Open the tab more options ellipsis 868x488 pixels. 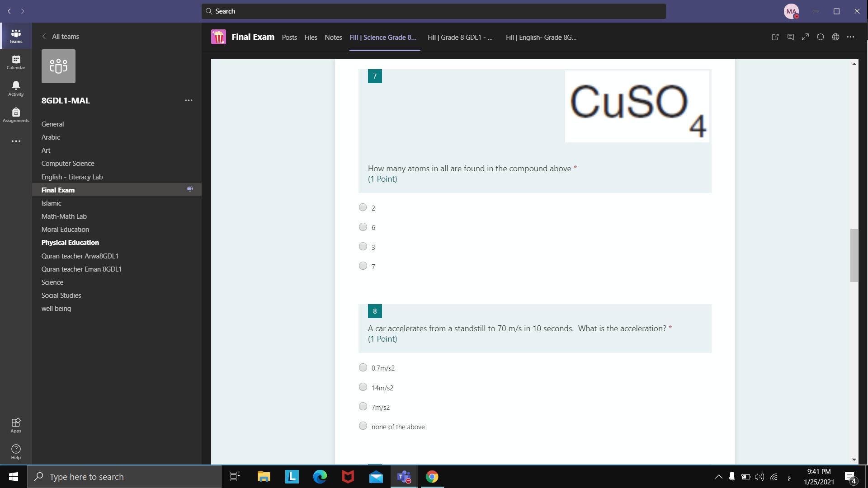point(850,37)
